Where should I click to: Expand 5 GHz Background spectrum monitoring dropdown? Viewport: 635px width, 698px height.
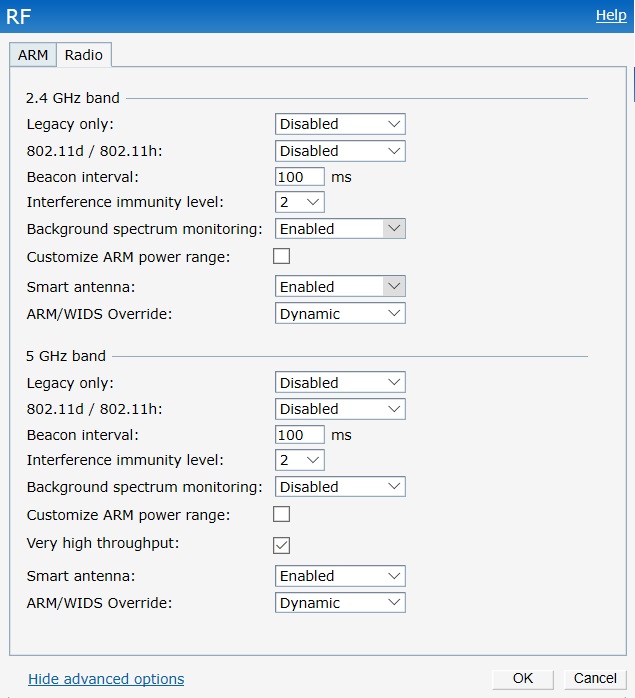340,487
